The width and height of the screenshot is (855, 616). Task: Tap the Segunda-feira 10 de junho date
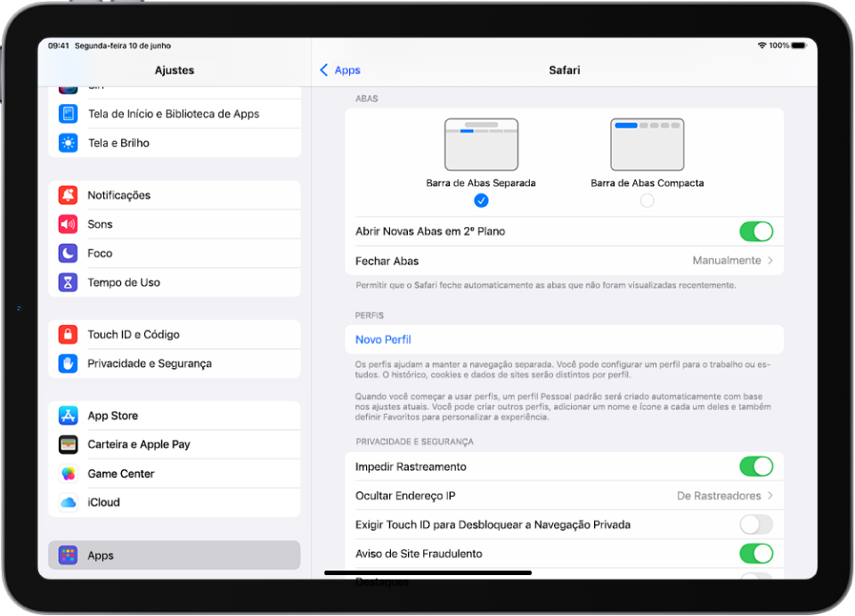tap(123, 45)
